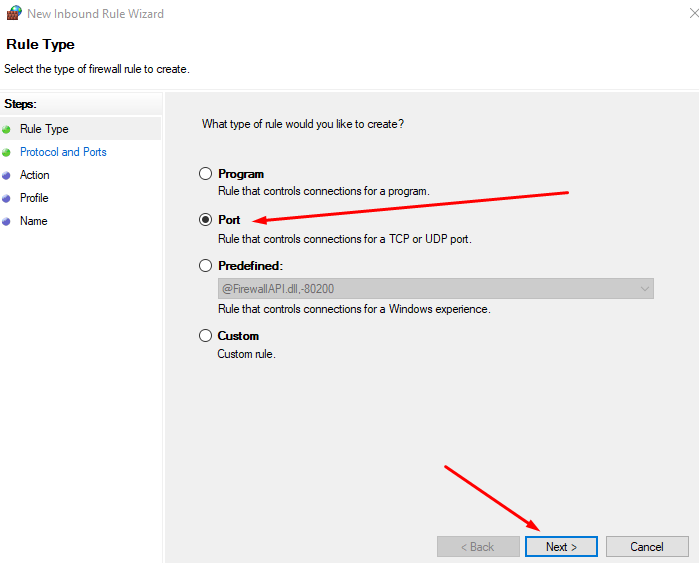Open the Protocol and Ports step
Image resolution: width=699 pixels, height=563 pixels.
(63, 152)
